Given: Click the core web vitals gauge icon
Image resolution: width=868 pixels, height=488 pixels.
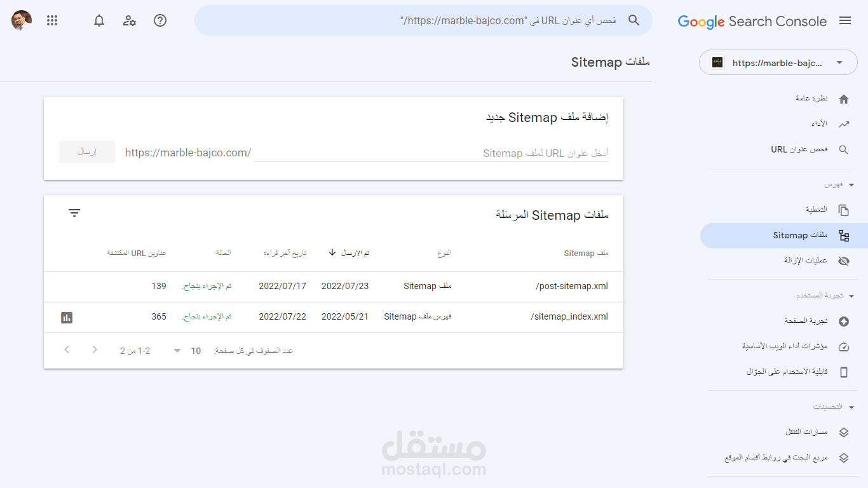Looking at the screenshot, I should [844, 347].
